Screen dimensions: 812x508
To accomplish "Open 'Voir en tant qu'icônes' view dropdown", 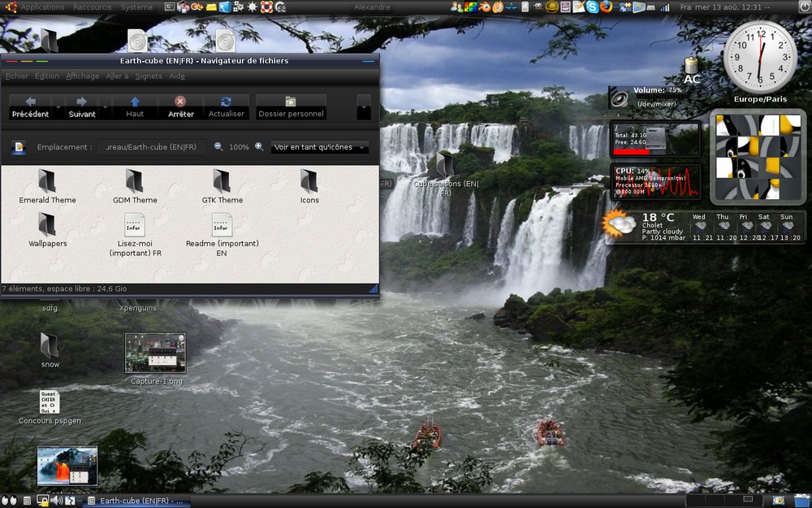I will 319,147.
